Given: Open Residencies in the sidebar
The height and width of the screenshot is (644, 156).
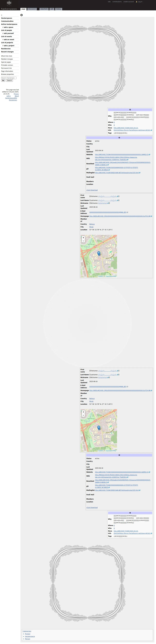Looking at the screenshot, I should (x=6, y=49).
